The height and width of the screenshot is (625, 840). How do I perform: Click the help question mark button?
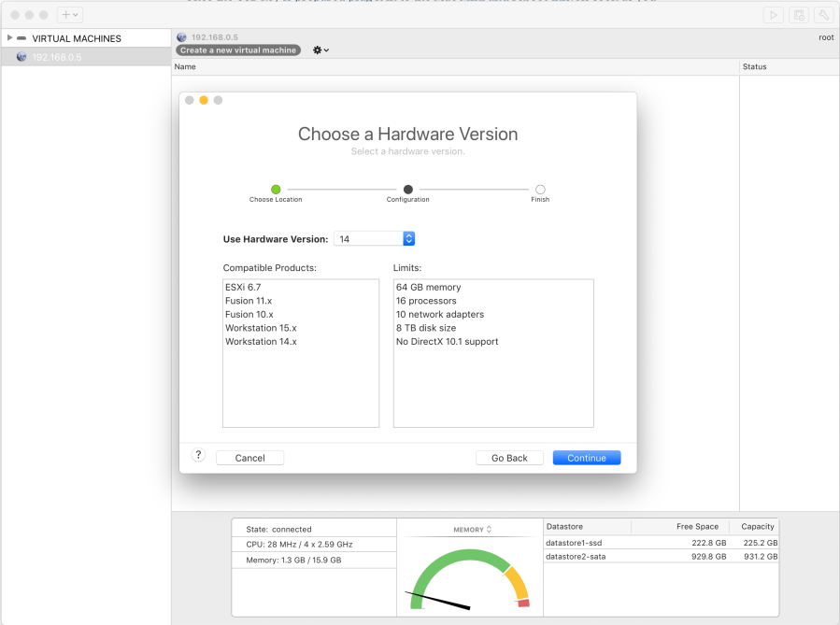point(198,455)
